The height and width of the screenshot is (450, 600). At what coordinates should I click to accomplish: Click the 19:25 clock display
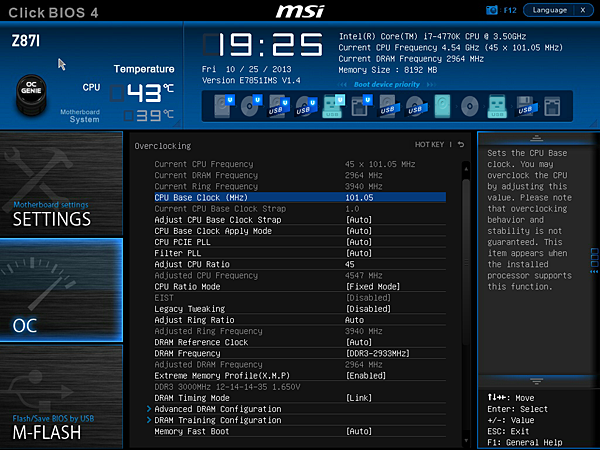pyautogui.click(x=263, y=44)
